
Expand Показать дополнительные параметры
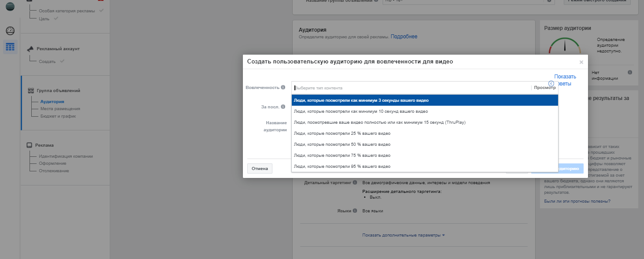coord(403,235)
